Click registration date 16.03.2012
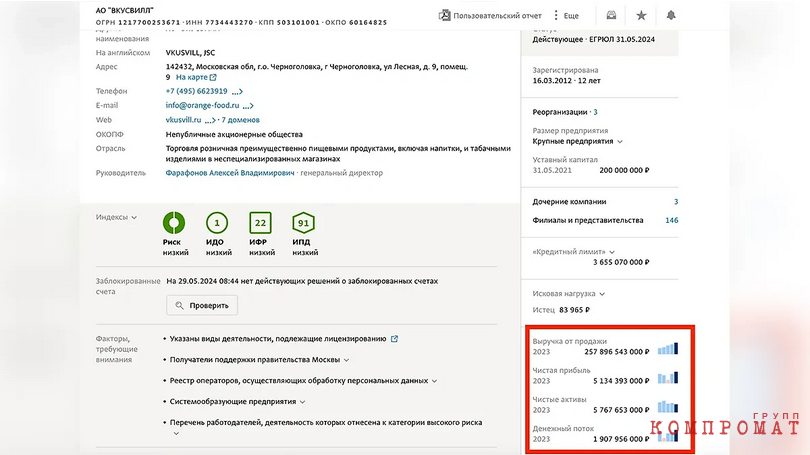Image resolution: width=810 pixels, height=455 pixels. coord(552,81)
